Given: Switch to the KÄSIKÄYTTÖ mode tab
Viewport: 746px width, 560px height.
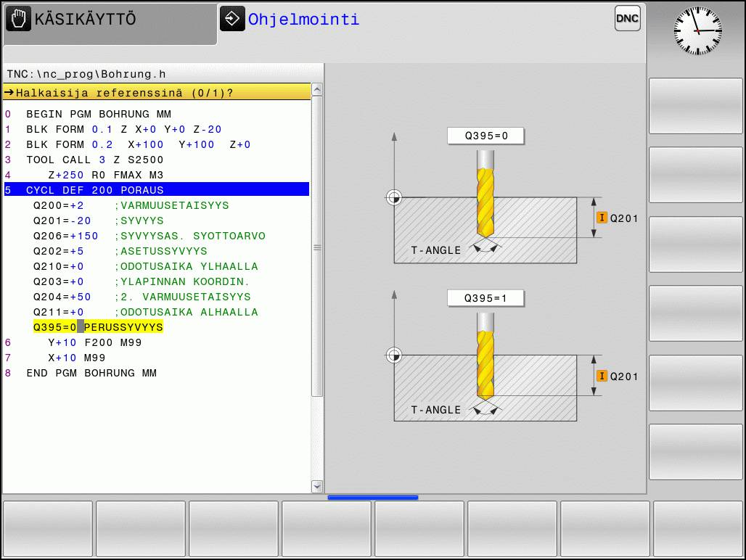Looking at the screenshot, I should 110,24.
